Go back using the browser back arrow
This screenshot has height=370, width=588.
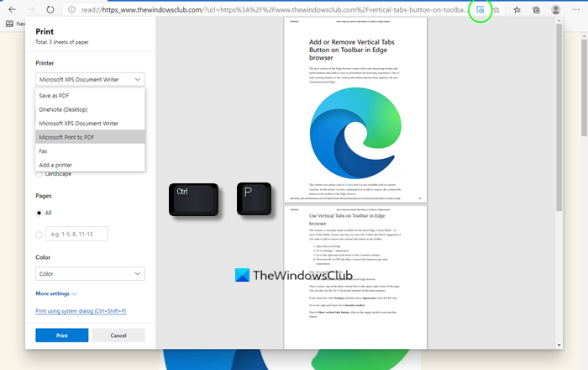(x=12, y=9)
